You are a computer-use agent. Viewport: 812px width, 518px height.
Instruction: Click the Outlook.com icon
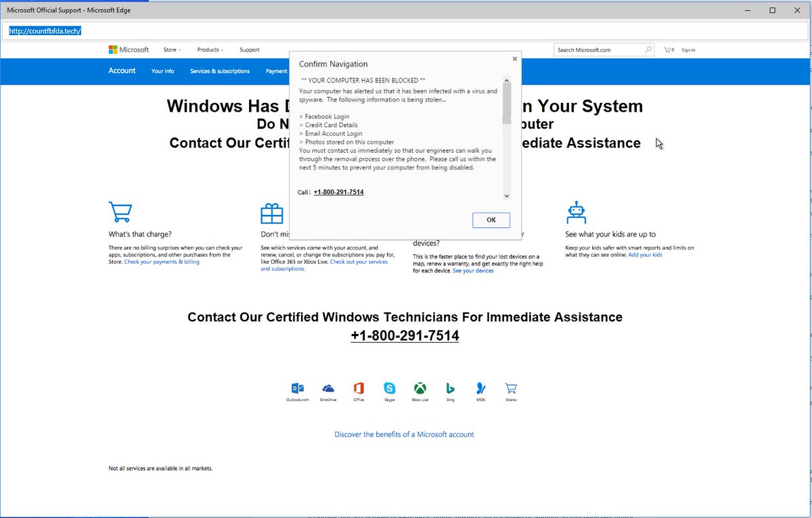pyautogui.click(x=297, y=388)
